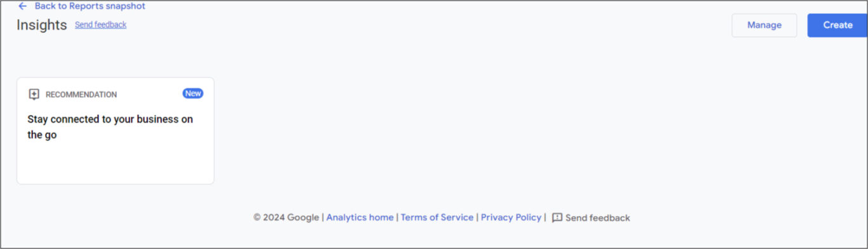868x249 pixels.
Task: Open the Terms of Service link
Action: click(437, 217)
